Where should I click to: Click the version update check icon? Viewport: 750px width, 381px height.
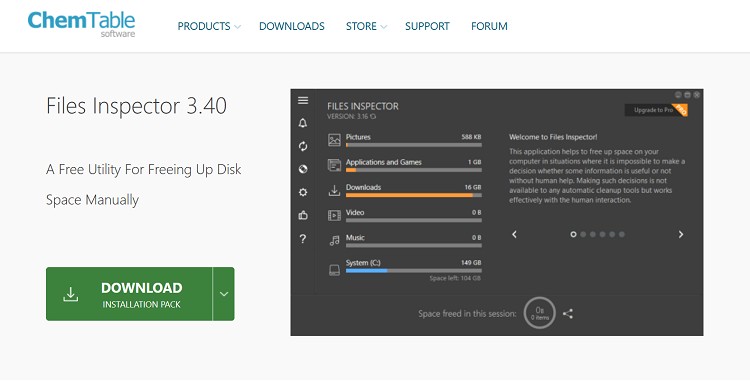373,116
